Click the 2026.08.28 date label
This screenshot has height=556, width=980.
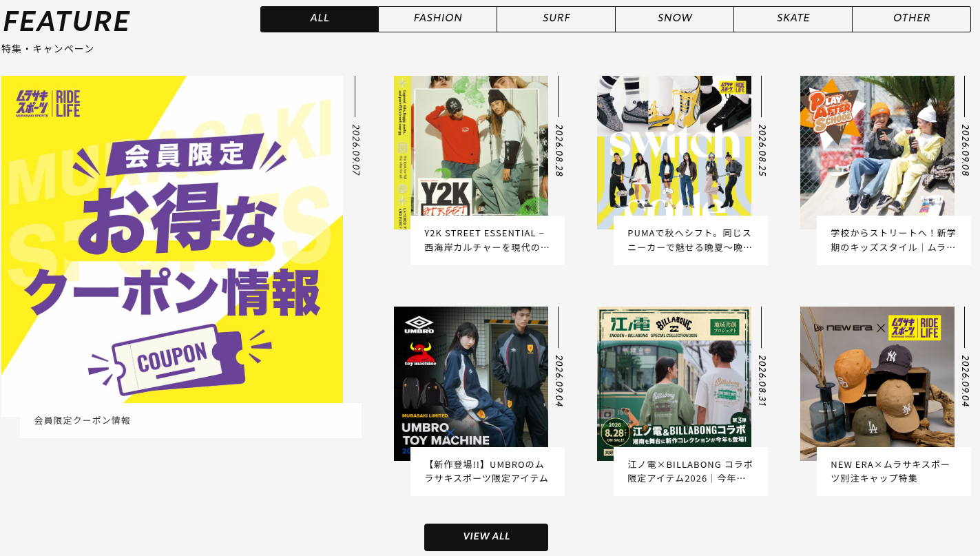click(559, 150)
